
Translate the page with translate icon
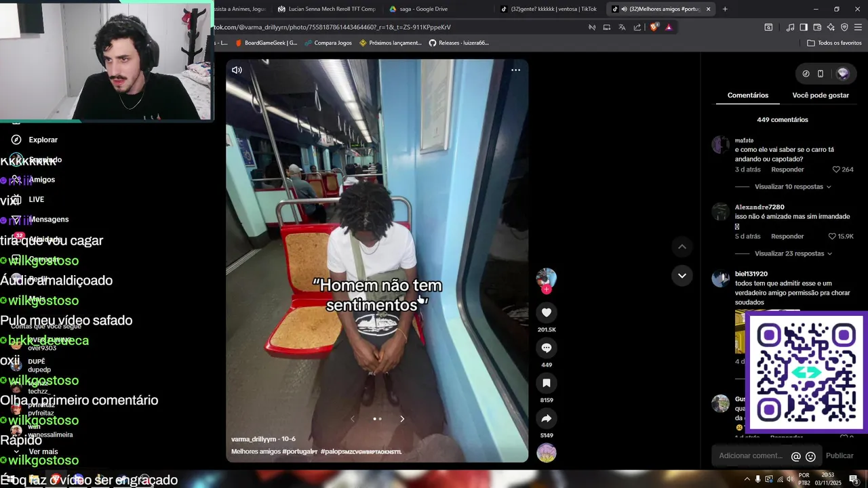(x=622, y=27)
